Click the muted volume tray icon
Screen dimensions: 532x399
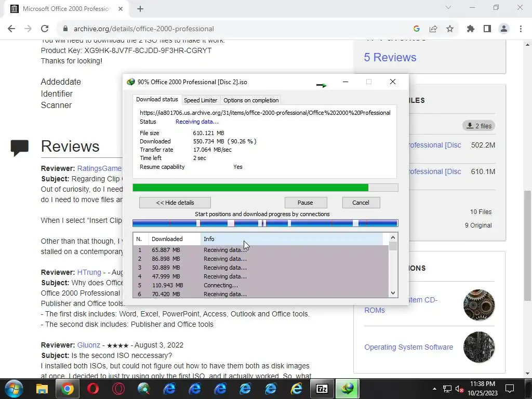pos(459,389)
